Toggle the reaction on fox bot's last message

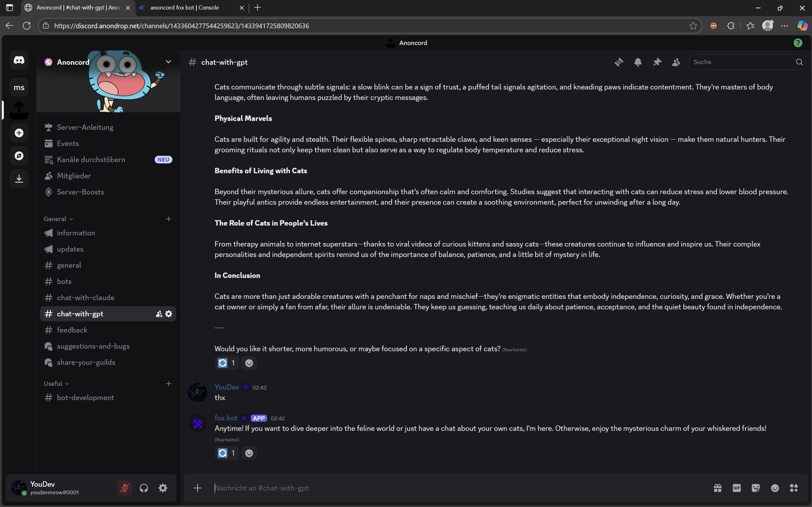pyautogui.click(x=226, y=453)
